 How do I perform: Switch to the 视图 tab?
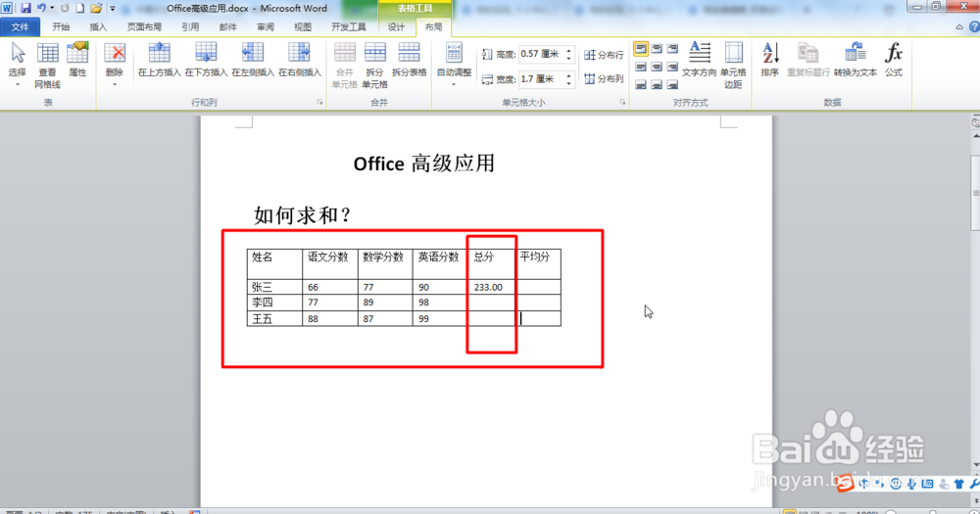(x=303, y=26)
